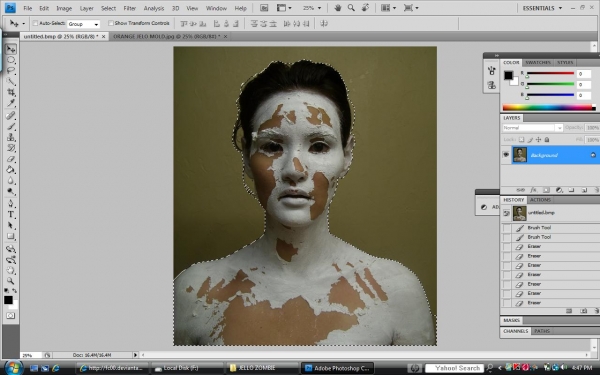Select the 3D Rotate tool
This screenshot has height=375, width=600.
[x=11, y=249]
